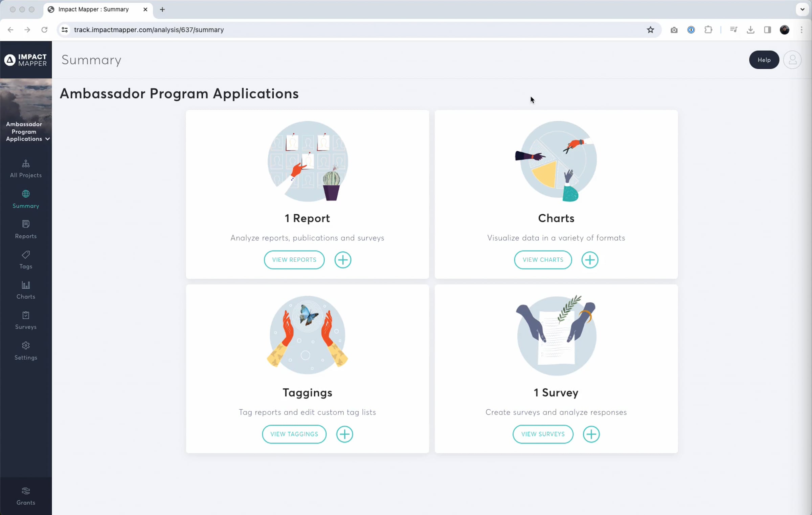
Task: Click the View Reports button
Action: 294,260
